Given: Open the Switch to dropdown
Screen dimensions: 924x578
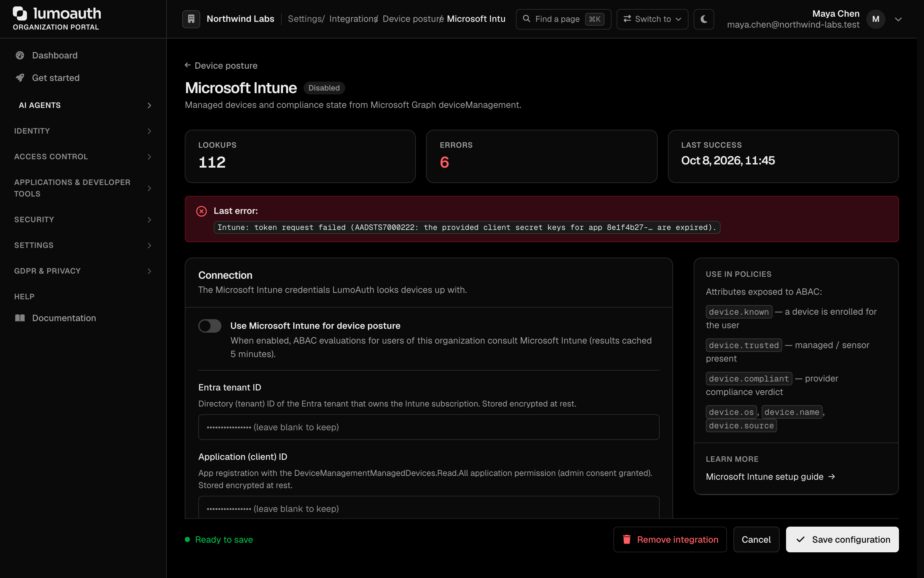Looking at the screenshot, I should coord(652,19).
